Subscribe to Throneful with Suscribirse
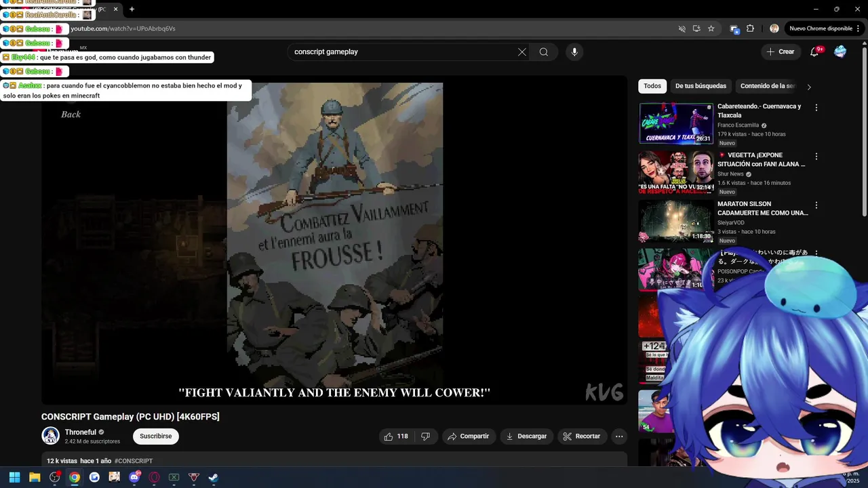Viewport: 868px width, 488px height. [x=156, y=436]
